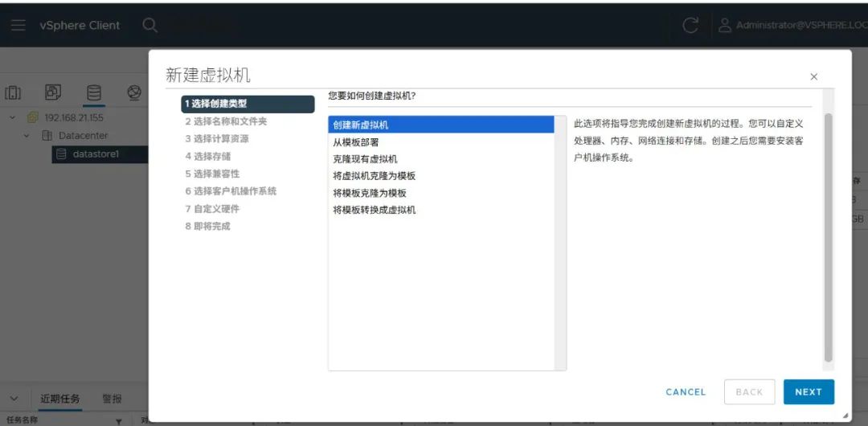The width and height of the screenshot is (868, 426).
Task: Click the vCenter 192.168.21.155 icon
Action: 33,117
